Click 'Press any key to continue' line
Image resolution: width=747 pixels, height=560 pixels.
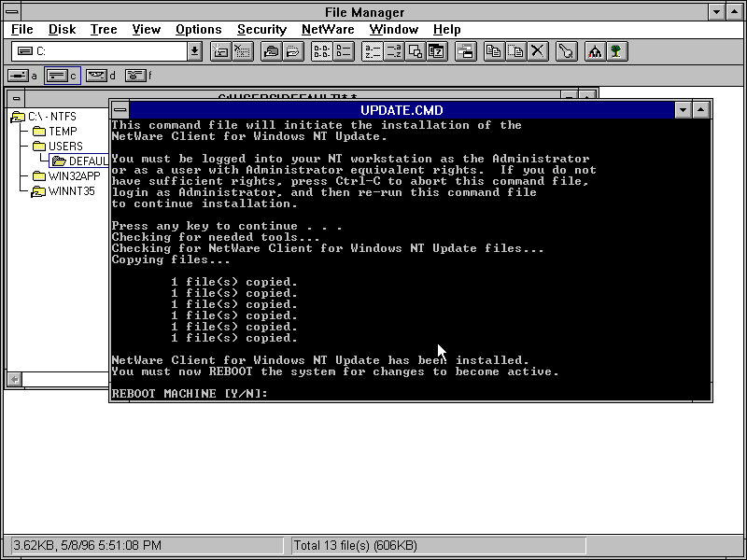pos(227,226)
